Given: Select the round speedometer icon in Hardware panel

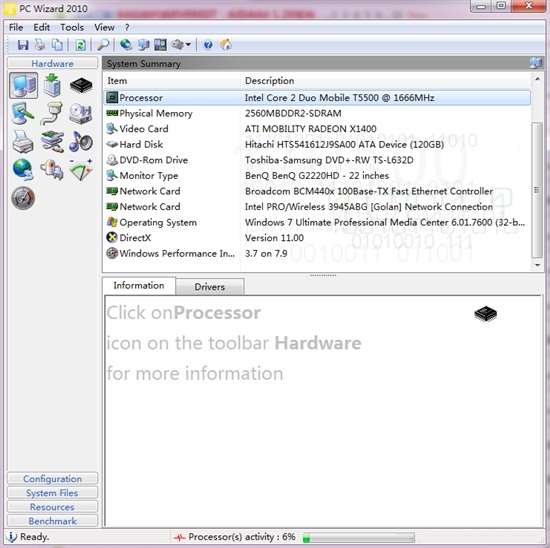Looking at the screenshot, I should click(x=23, y=198).
